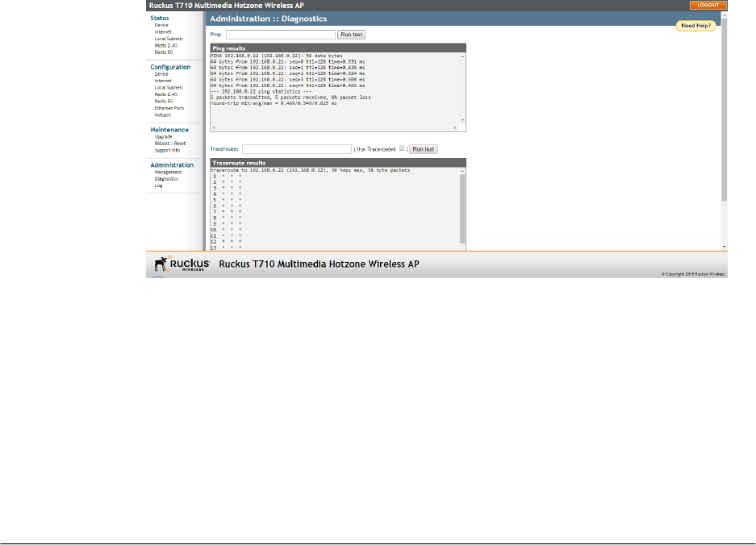Screen dimensions: 756x545
Task: Go to the Upgrade maintenance page
Action: point(163,137)
